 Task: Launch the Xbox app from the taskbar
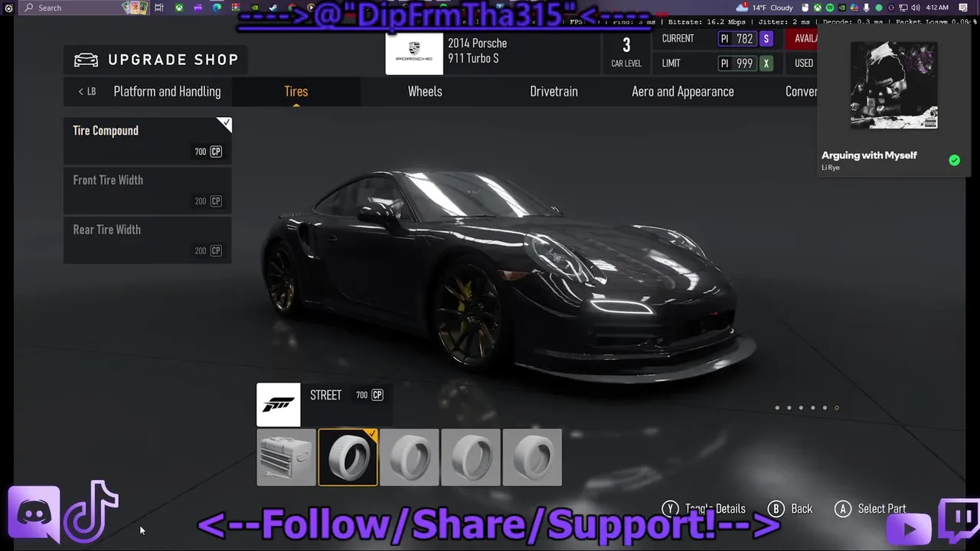tap(178, 8)
